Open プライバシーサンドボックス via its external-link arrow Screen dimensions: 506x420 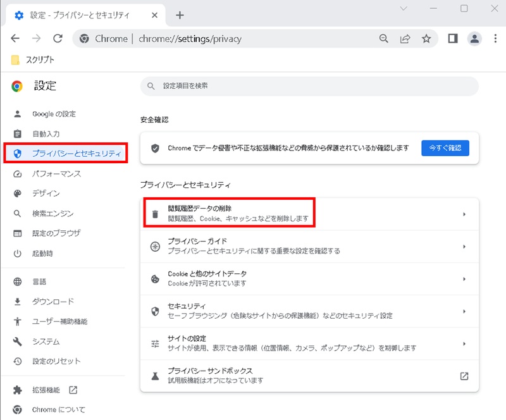(x=464, y=376)
